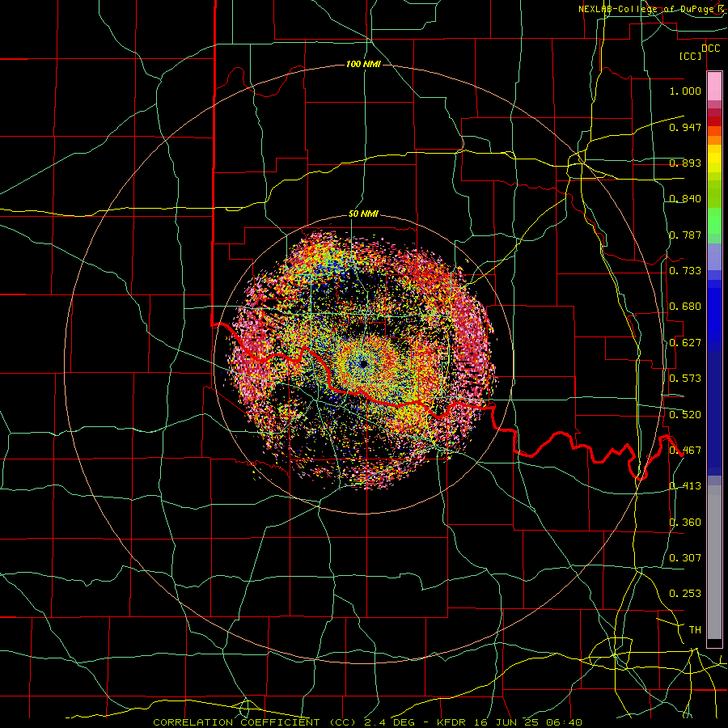The image size is (728, 728).
Task: Click the 0.467 scale value
Action: click(x=685, y=451)
